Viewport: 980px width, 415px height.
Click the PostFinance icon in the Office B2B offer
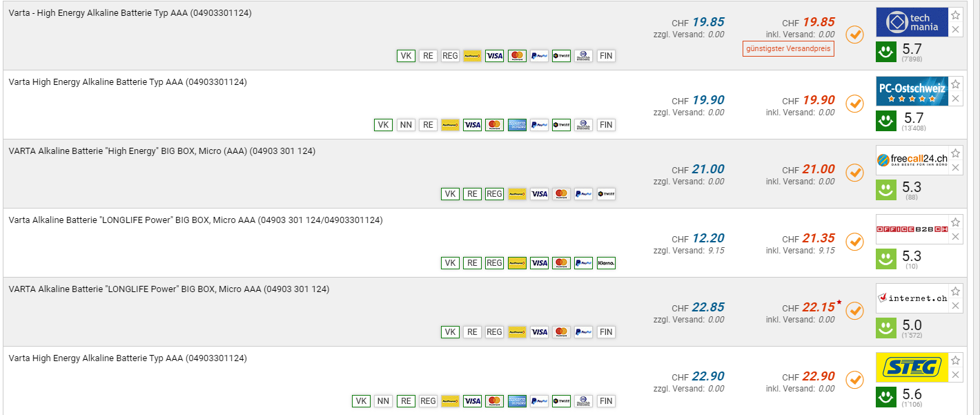[x=517, y=263]
